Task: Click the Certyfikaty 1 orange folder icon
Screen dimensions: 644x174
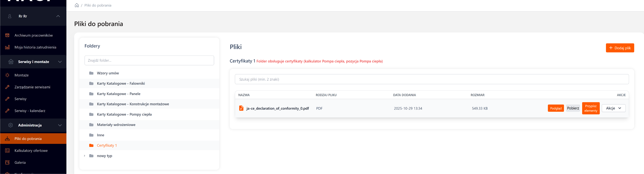Action: pos(91,145)
